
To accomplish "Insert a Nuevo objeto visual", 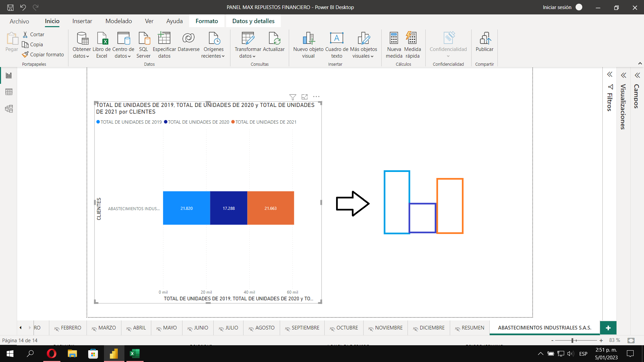I will tap(308, 45).
